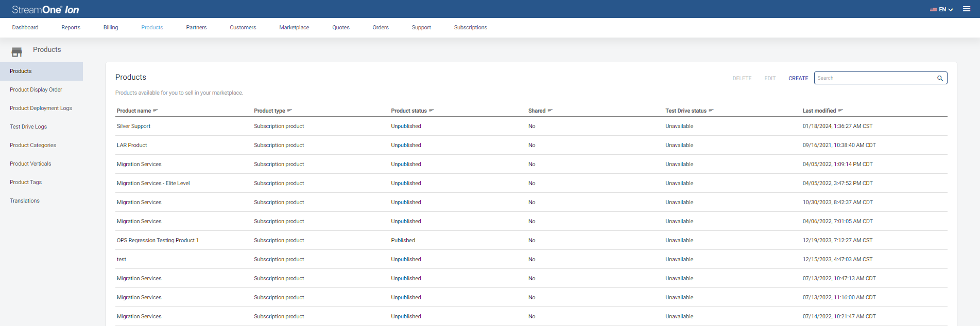The image size is (980, 326).
Task: Open the Silver Support product link
Action: pyautogui.click(x=133, y=126)
